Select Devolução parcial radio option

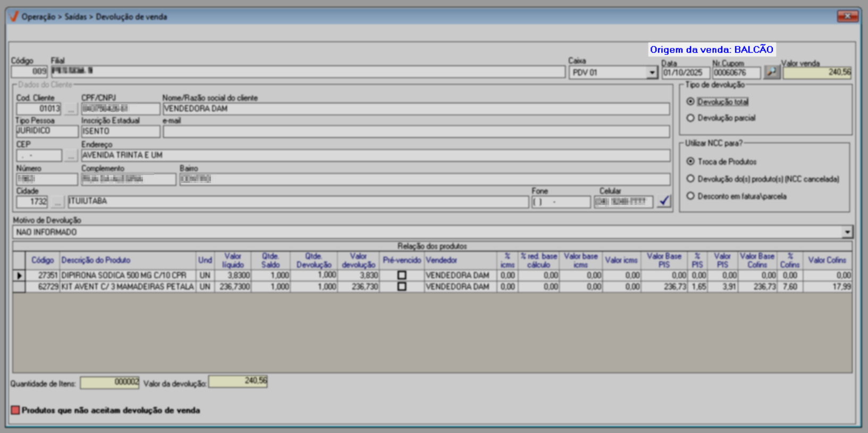(x=690, y=118)
